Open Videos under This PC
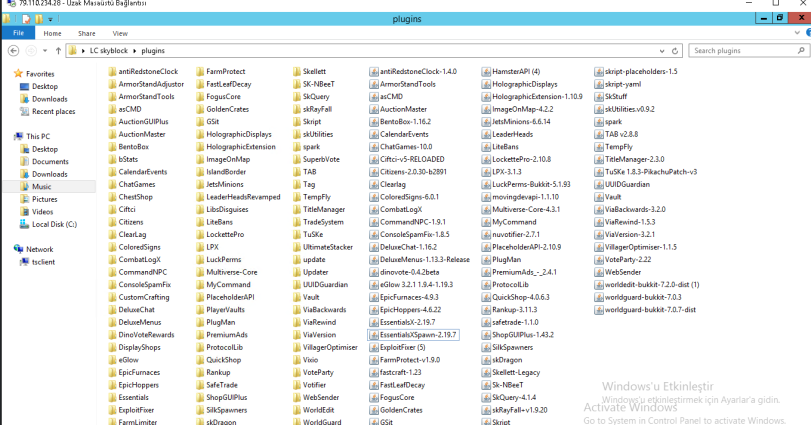 [x=42, y=211]
